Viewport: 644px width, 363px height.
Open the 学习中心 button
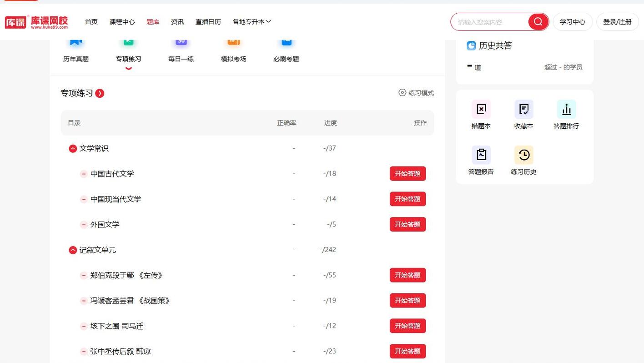(573, 22)
